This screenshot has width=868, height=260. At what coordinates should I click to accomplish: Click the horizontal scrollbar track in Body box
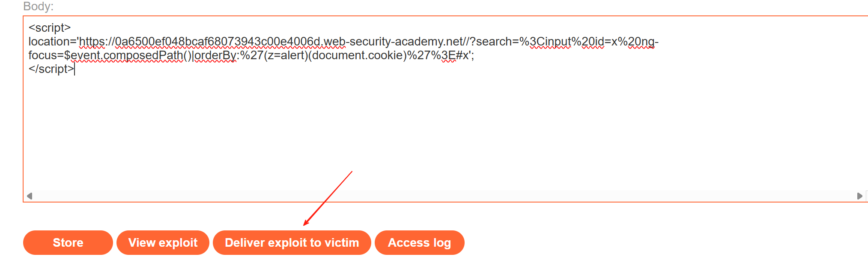(x=444, y=196)
